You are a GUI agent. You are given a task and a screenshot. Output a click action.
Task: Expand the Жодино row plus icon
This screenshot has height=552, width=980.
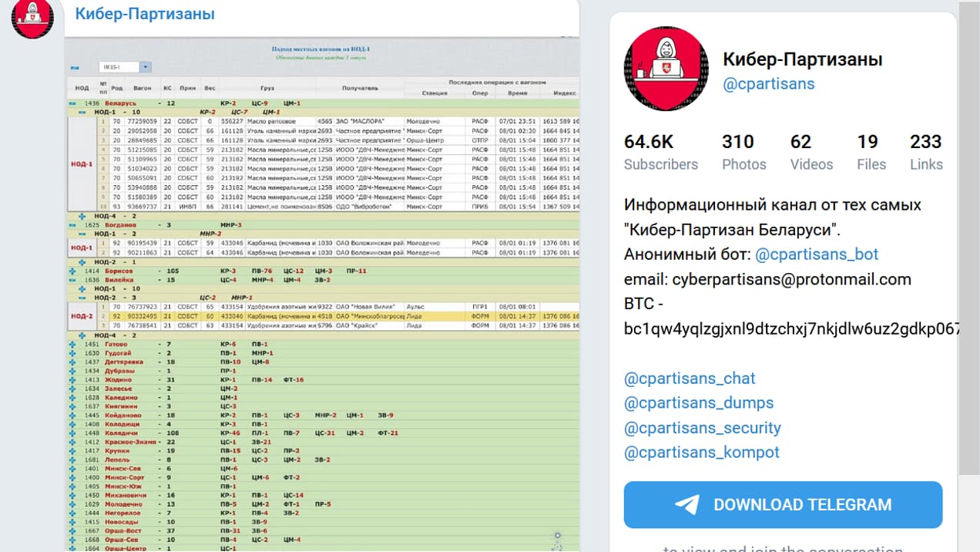point(72,380)
